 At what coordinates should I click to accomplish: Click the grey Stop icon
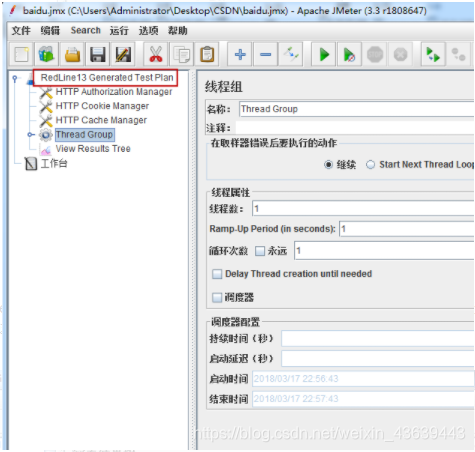(x=375, y=54)
